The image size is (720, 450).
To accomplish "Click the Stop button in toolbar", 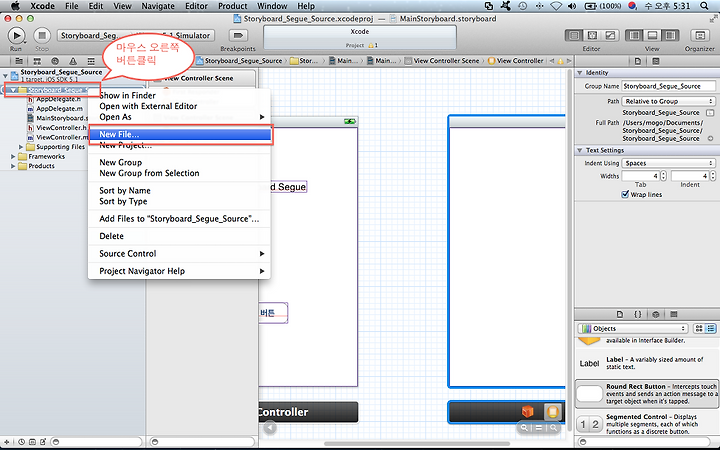I will point(42,35).
